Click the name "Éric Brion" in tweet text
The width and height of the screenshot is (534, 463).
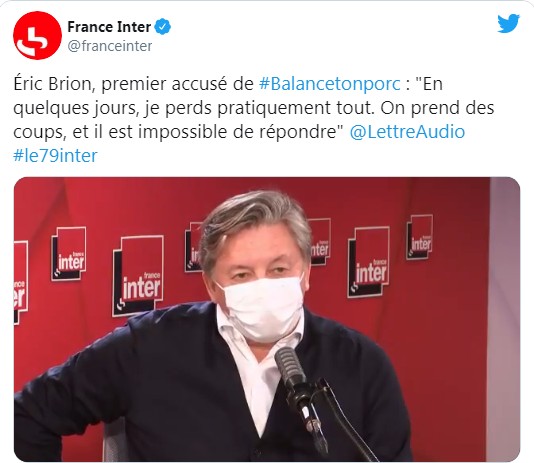54,84
